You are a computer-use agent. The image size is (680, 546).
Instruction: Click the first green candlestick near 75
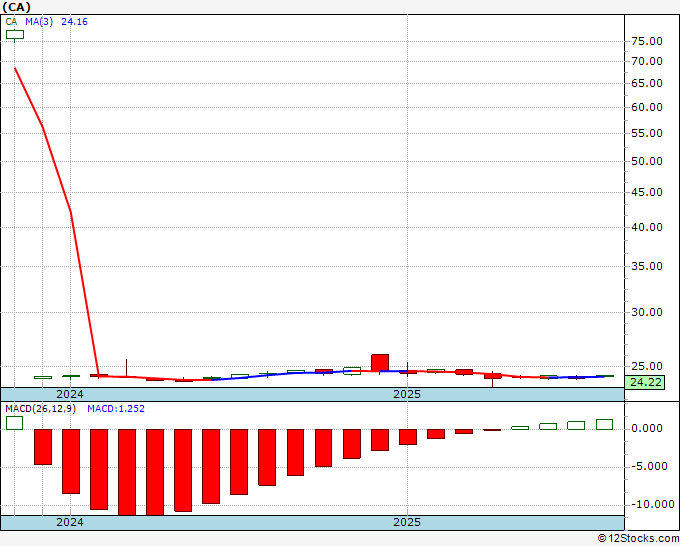coord(15,35)
